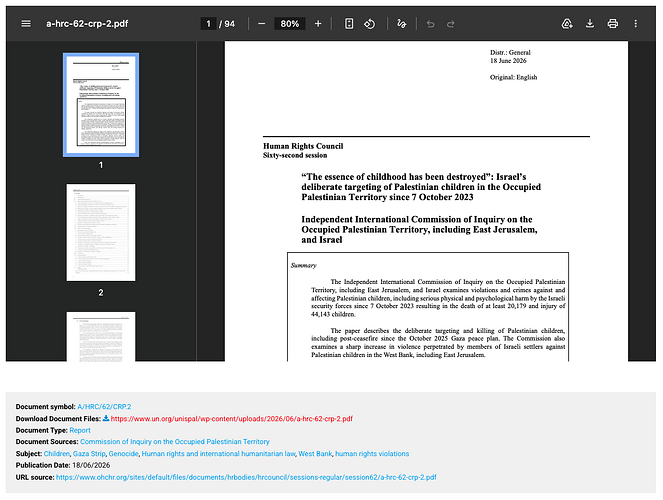
Task: Save the PDF to Google Drive
Action: point(567,24)
